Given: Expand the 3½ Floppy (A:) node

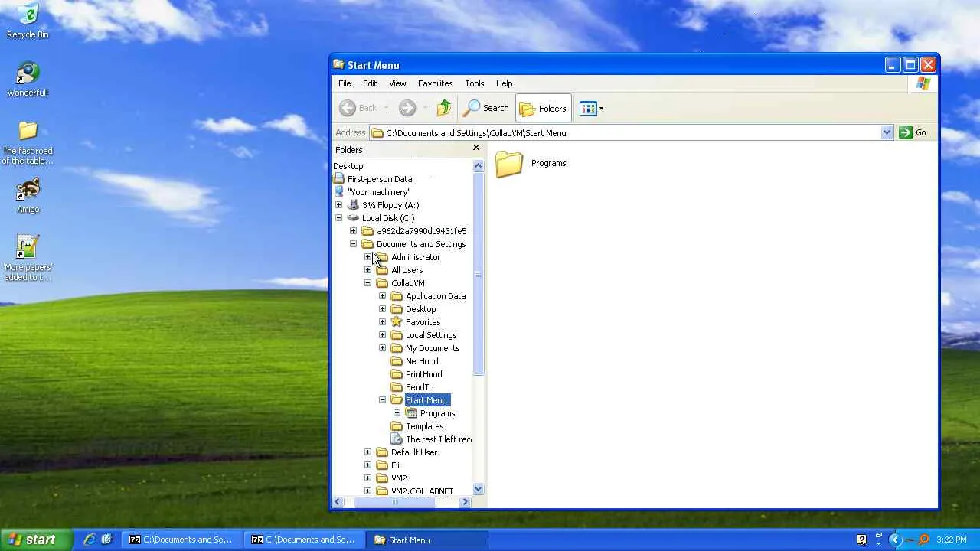Looking at the screenshot, I should (338, 205).
